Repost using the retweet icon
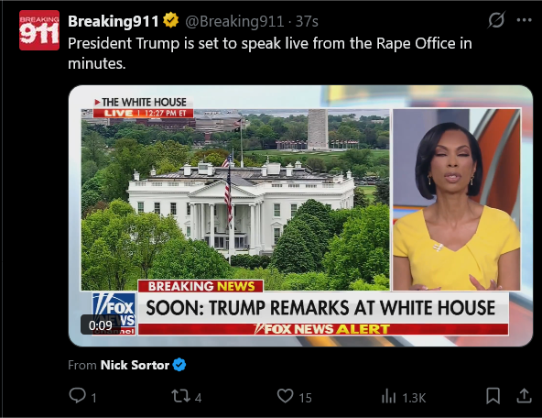This screenshot has width=542, height=418. pos(181,396)
